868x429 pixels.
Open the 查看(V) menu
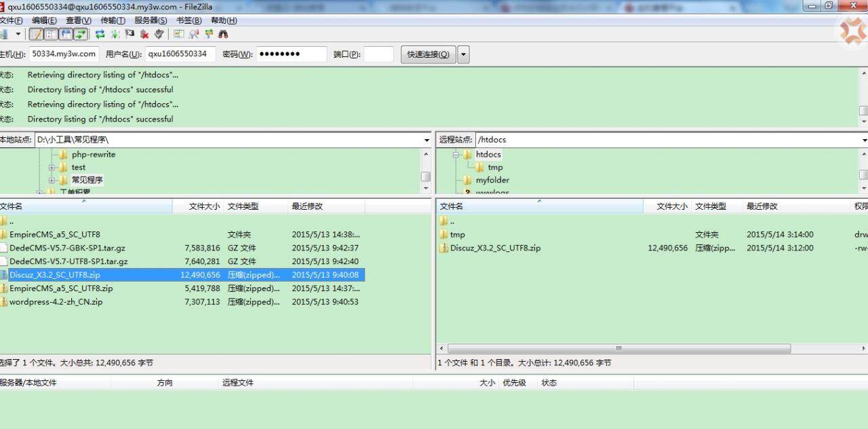(x=79, y=20)
